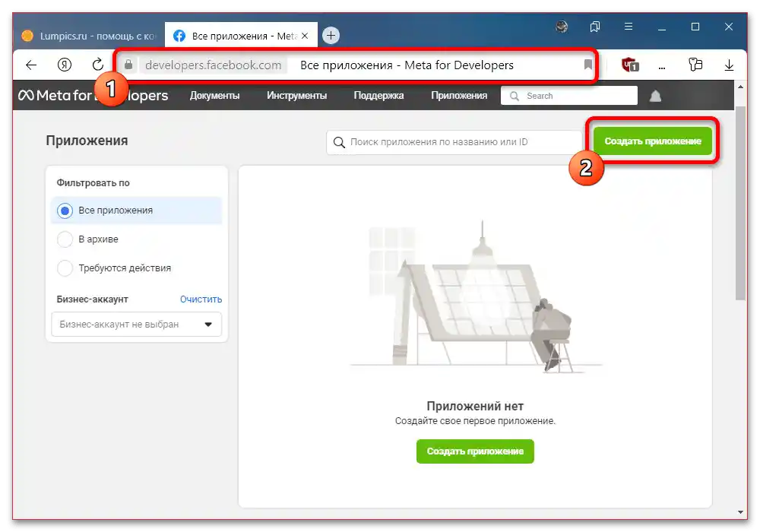This screenshot has height=532, width=760.
Task: Open a new tab with plus icon
Action: (331, 36)
